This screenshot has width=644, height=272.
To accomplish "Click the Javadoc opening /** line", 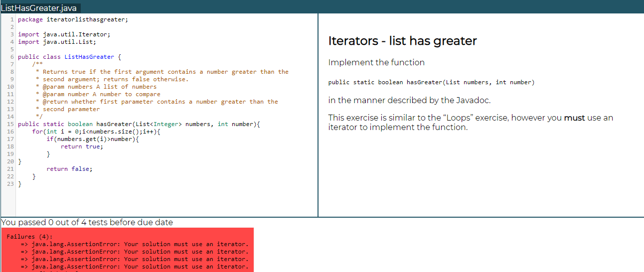I will tap(37, 64).
